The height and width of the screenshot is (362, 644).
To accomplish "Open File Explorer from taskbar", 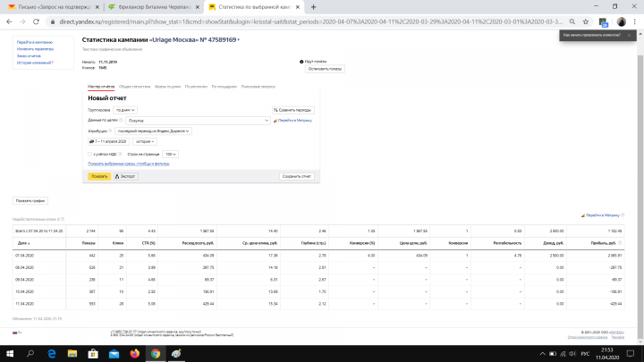I will click(72, 353).
